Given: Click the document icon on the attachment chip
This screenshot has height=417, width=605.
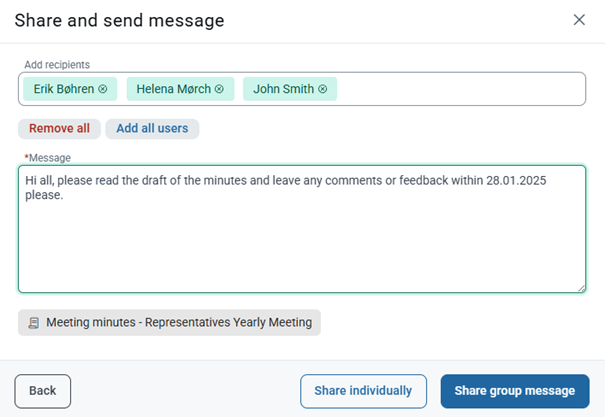Looking at the screenshot, I should tap(34, 323).
